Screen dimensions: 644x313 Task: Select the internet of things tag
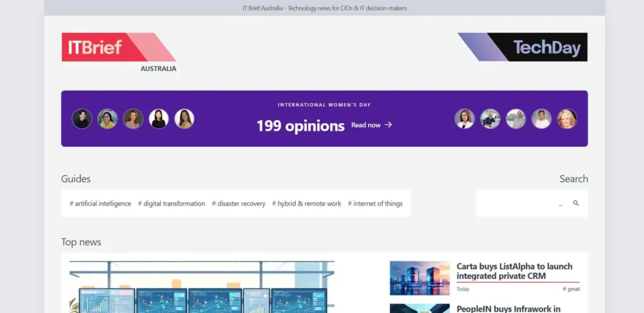pos(375,204)
